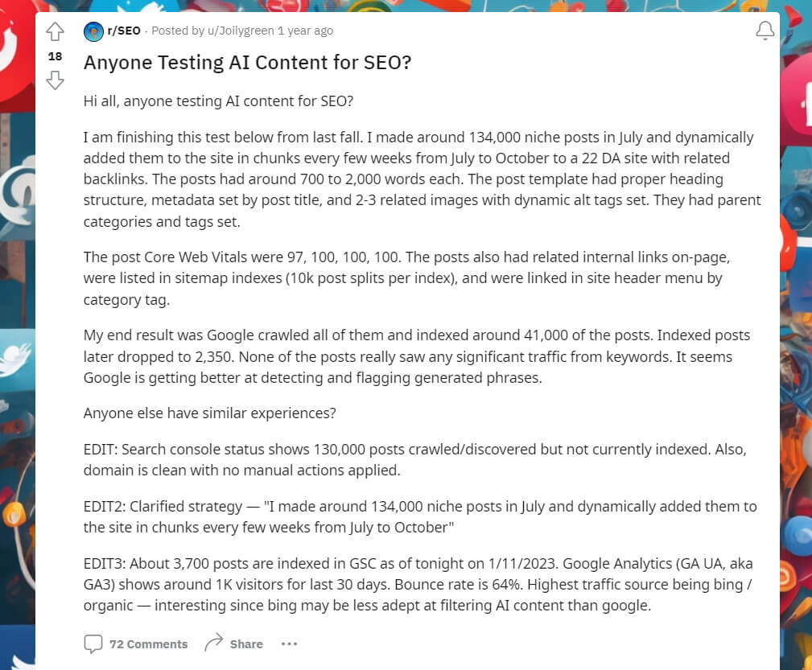Screen dimensions: 812x670
Task: Click the "Anyone else have similar experiences?" line
Action: tap(209, 413)
